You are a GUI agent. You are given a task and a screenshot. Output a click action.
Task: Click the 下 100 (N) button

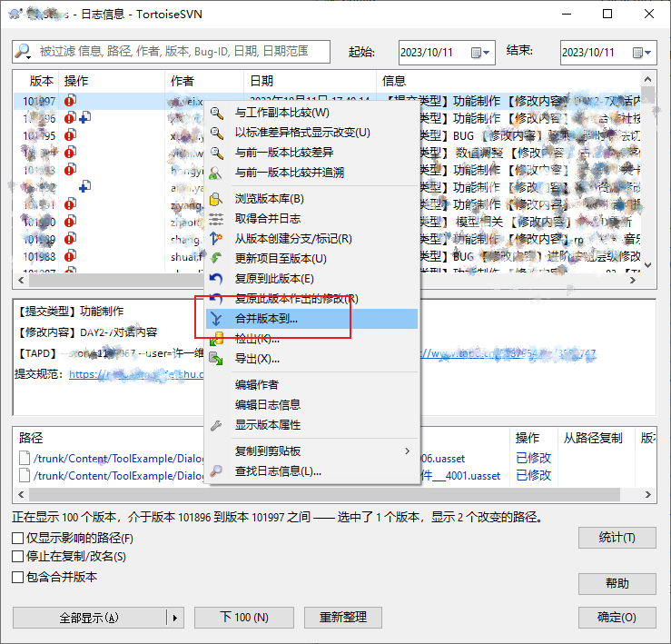point(244,618)
